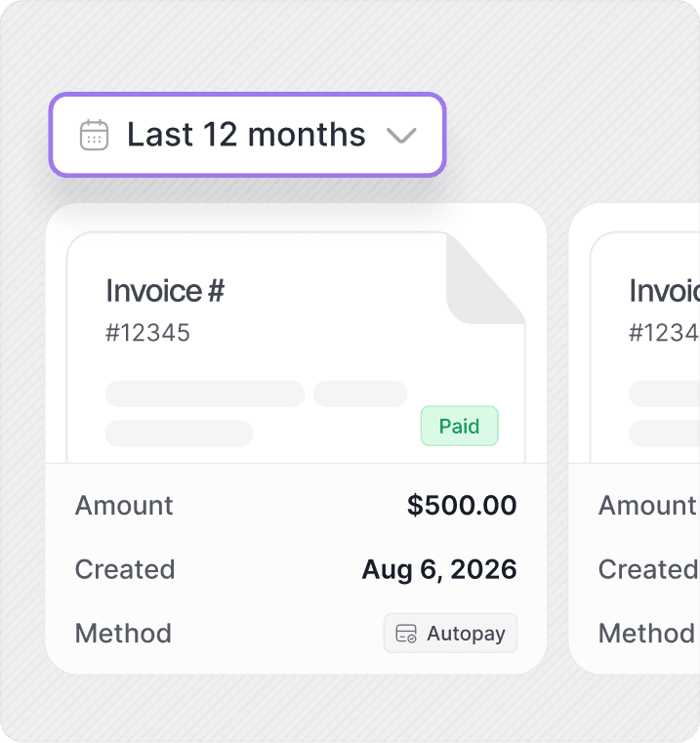This screenshot has height=743, width=700.
Task: Select the Amount row label on first card
Action: (x=124, y=505)
